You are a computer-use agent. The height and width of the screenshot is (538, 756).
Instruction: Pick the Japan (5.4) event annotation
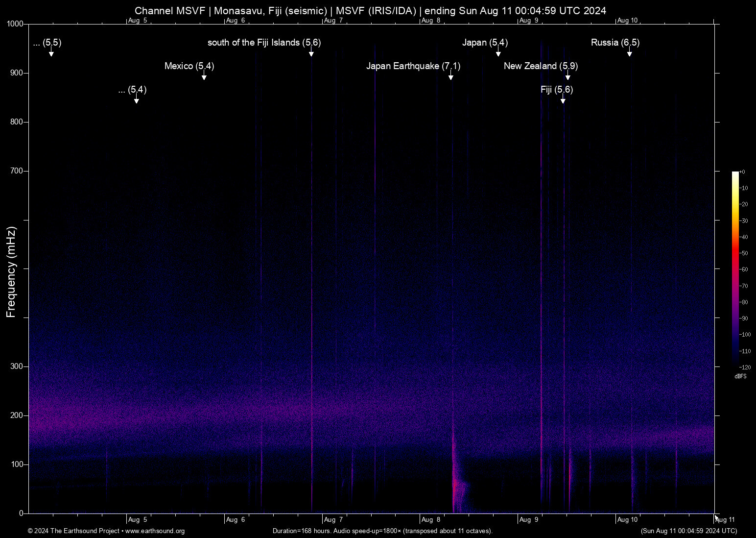[485, 43]
